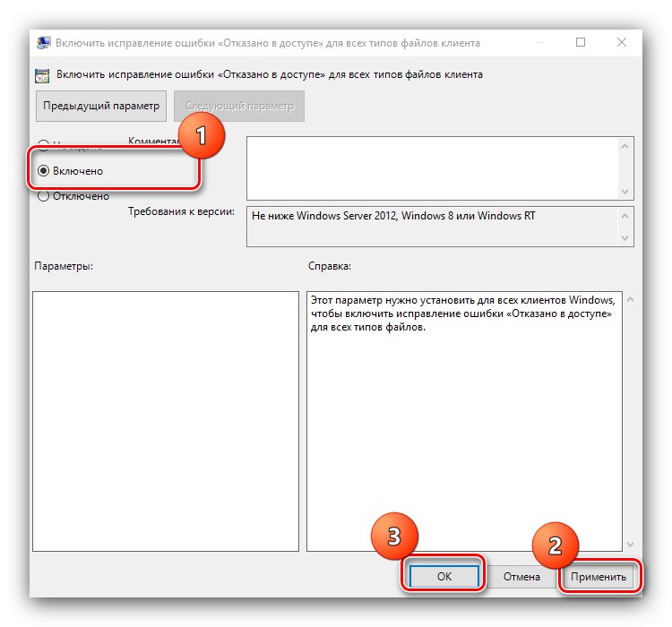Click the title bar window icon
672x627 pixels.
[43, 43]
